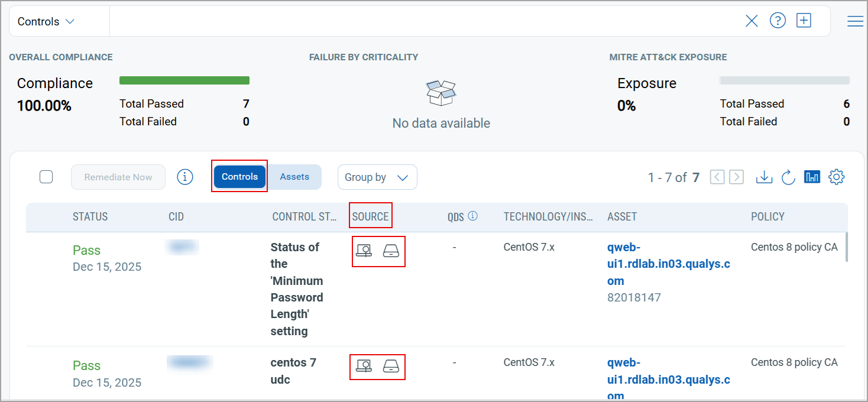Open the Controls search scope dropdown
The width and height of the screenshot is (868, 402).
click(x=44, y=20)
